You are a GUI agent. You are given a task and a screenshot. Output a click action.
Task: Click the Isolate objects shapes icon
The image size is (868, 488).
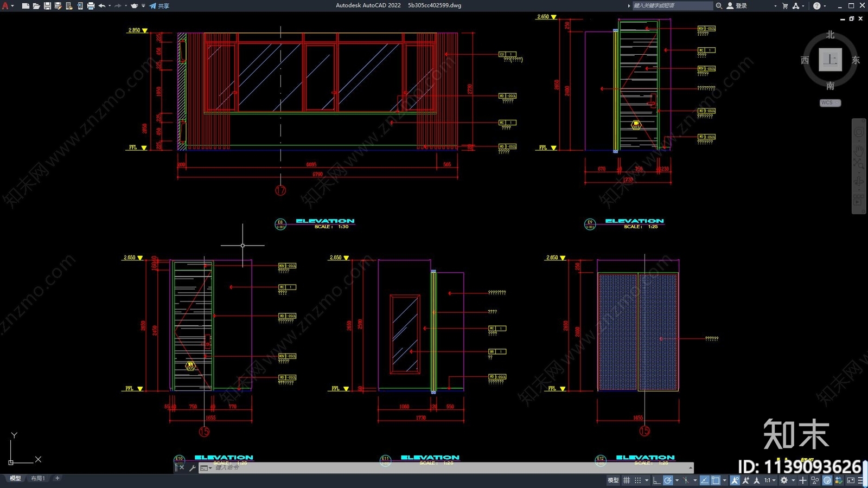click(x=815, y=480)
